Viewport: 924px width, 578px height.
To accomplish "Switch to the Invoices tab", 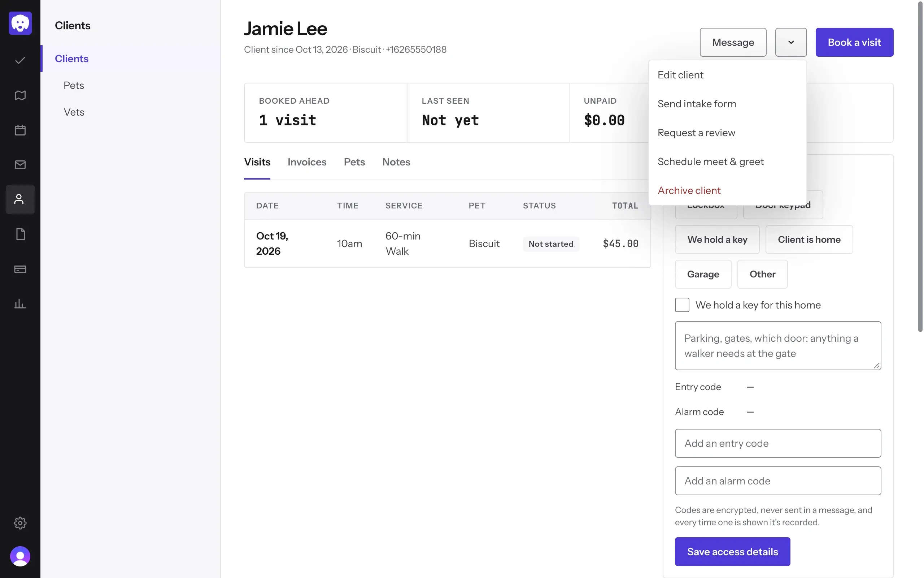I will [x=307, y=162].
